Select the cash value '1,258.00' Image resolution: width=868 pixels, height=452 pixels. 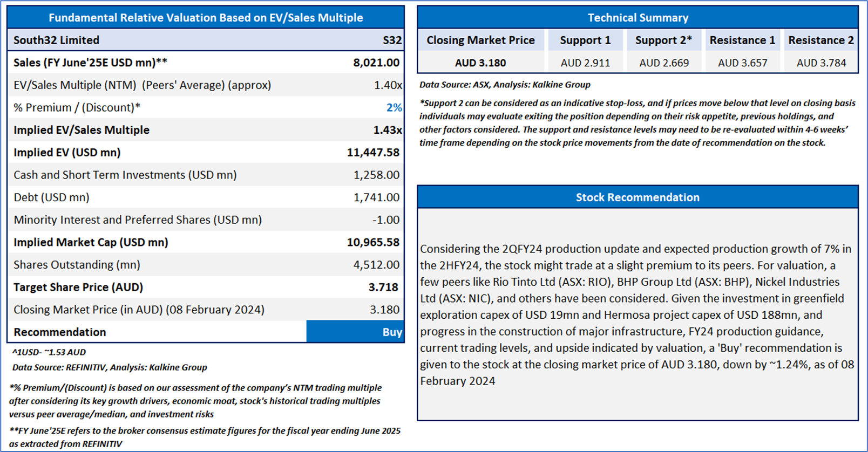376,175
